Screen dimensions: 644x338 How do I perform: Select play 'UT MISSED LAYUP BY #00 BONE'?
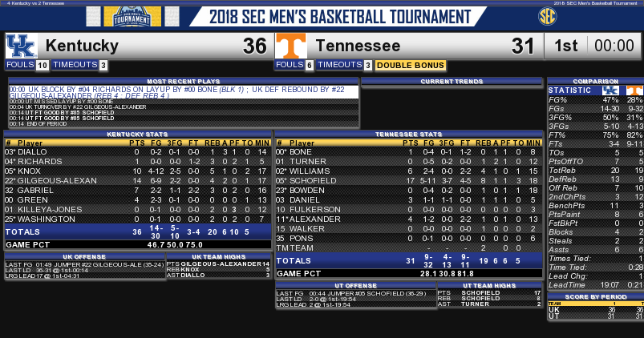coord(184,101)
